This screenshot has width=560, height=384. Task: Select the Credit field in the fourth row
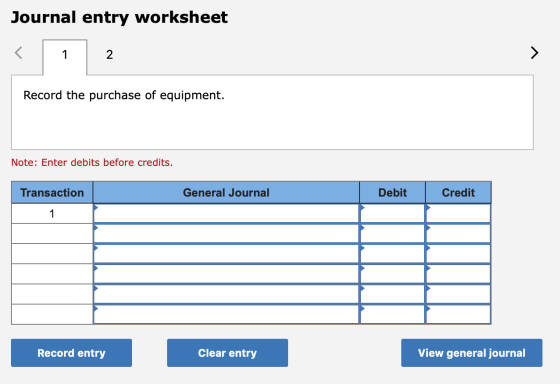(458, 274)
